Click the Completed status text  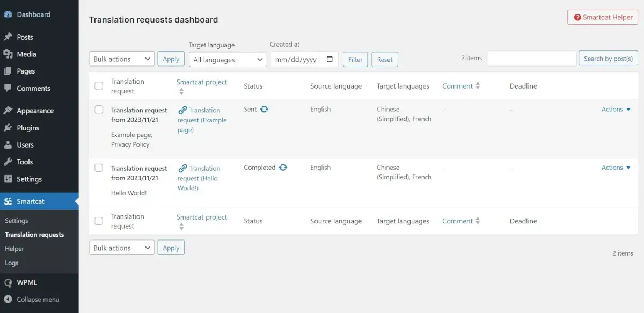(x=259, y=168)
